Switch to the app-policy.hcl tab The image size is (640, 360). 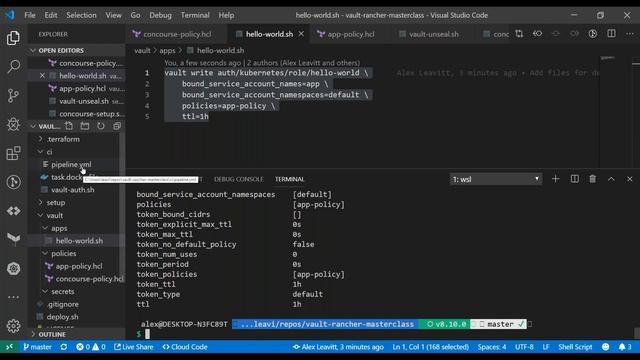point(350,34)
